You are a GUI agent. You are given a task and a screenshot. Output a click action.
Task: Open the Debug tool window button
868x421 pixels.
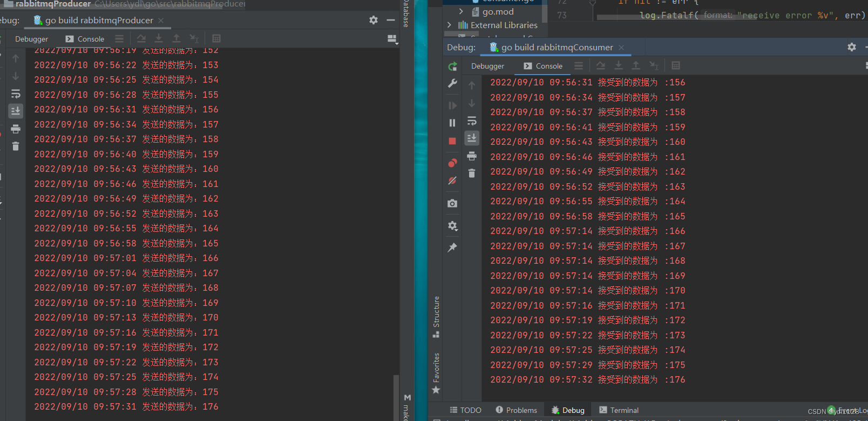(x=568, y=410)
